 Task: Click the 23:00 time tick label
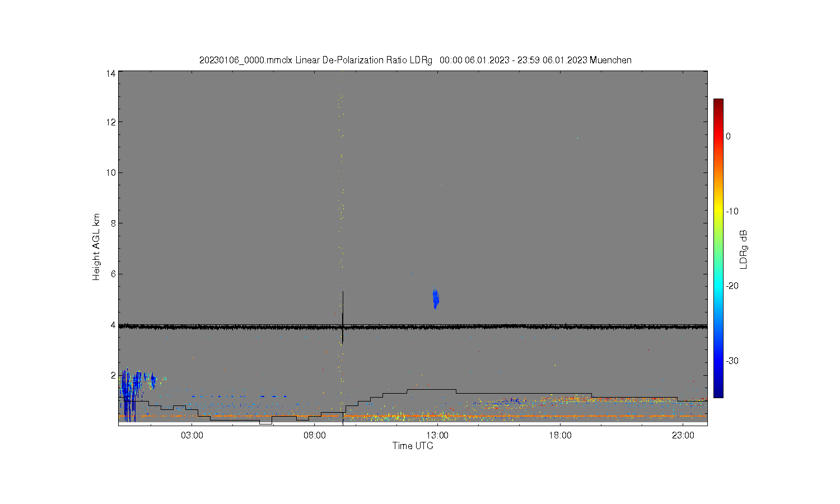683,436
